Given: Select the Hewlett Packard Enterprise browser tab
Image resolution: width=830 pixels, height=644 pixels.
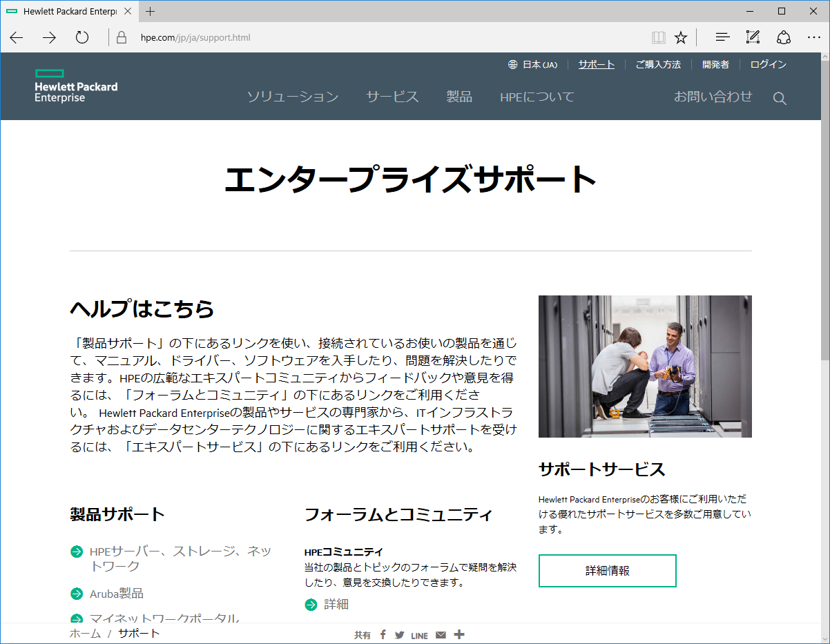Looking at the screenshot, I should pos(69,11).
